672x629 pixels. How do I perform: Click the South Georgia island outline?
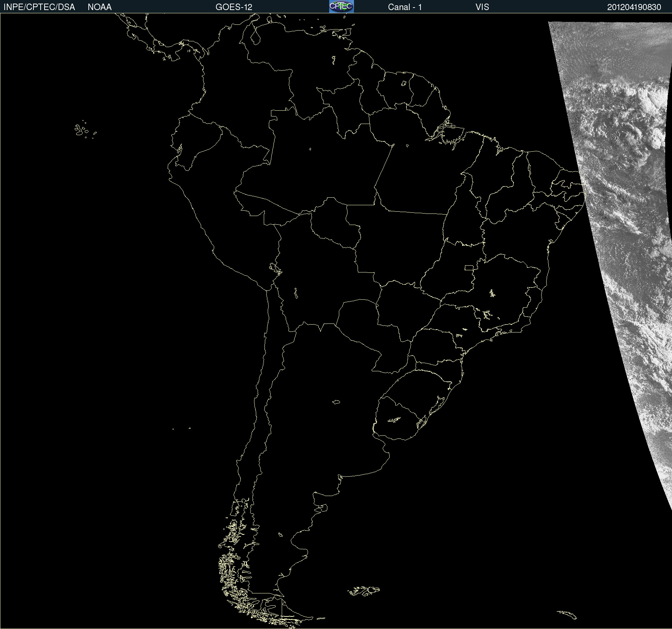567,614
